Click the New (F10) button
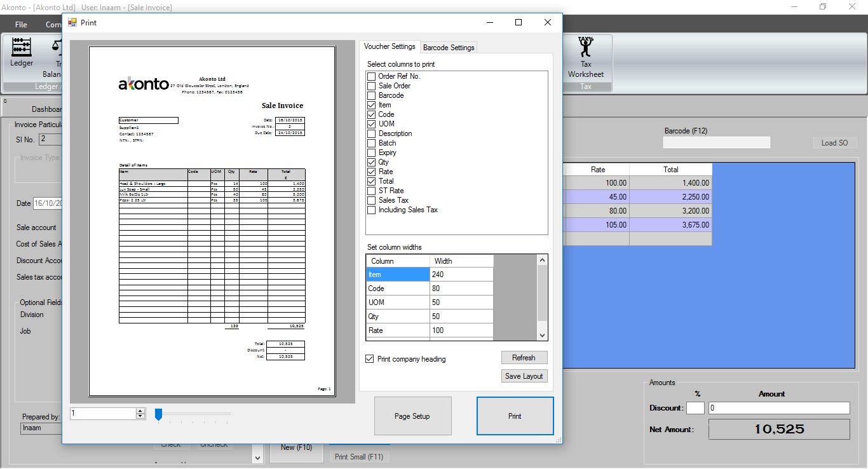 pyautogui.click(x=296, y=447)
